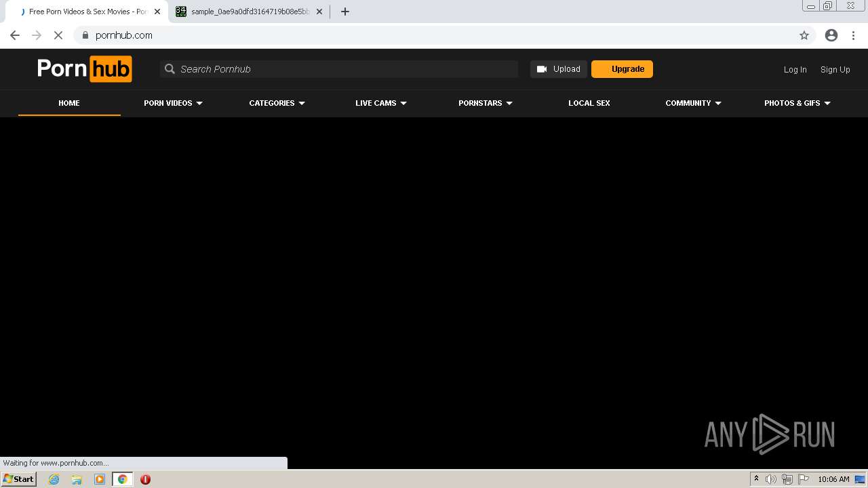Open the red Opera taskbar icon
Image resolution: width=868 pixels, height=488 pixels.
coord(145,479)
